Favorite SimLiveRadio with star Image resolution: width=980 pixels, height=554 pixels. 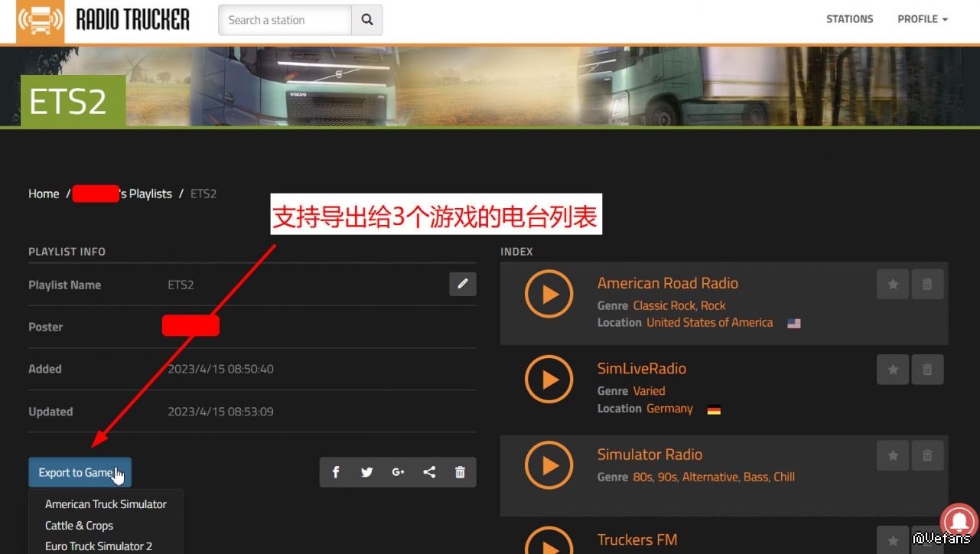(x=893, y=370)
